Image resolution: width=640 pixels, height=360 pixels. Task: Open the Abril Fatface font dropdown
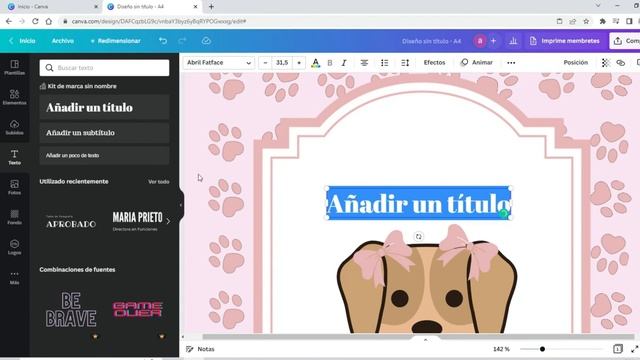219,63
